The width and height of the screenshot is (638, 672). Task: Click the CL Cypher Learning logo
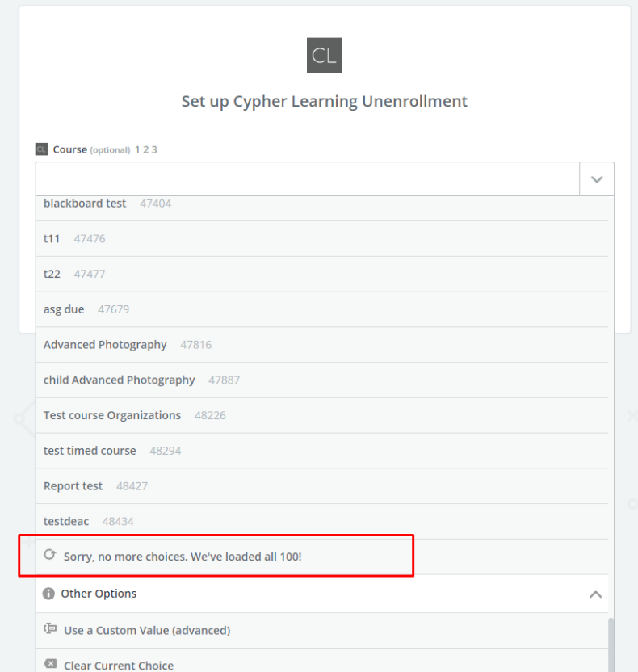coord(325,55)
